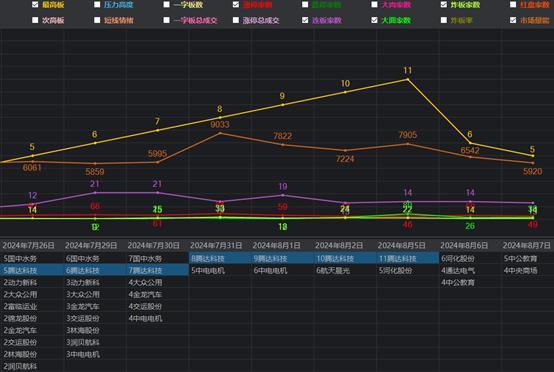Tick the 压力高度 checkbox
The image size is (554, 372).
(97, 5)
